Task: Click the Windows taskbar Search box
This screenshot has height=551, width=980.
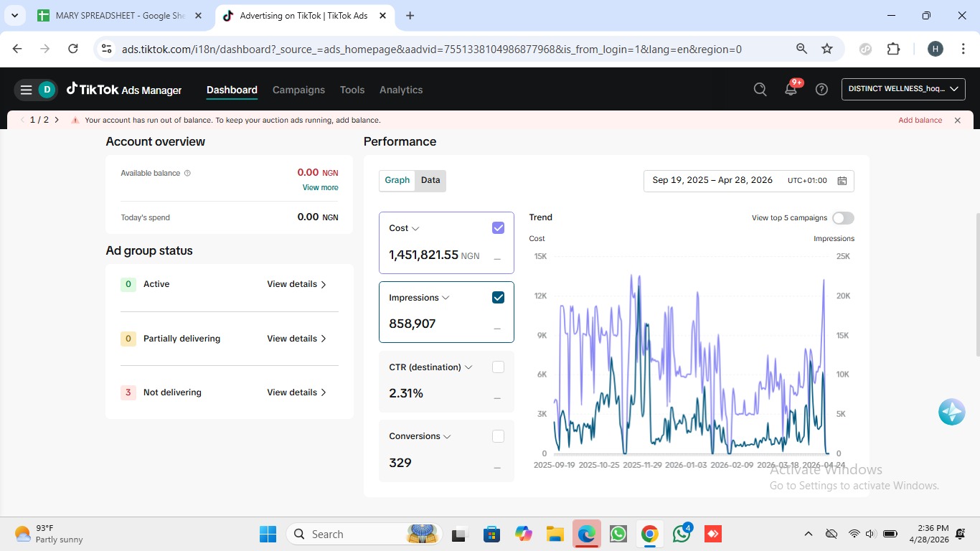Action: pyautogui.click(x=364, y=534)
